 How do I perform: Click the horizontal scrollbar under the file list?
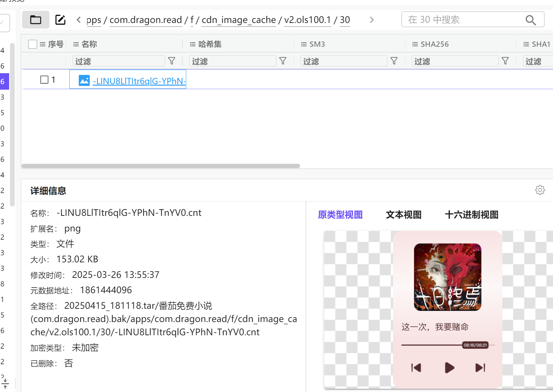[161, 166]
